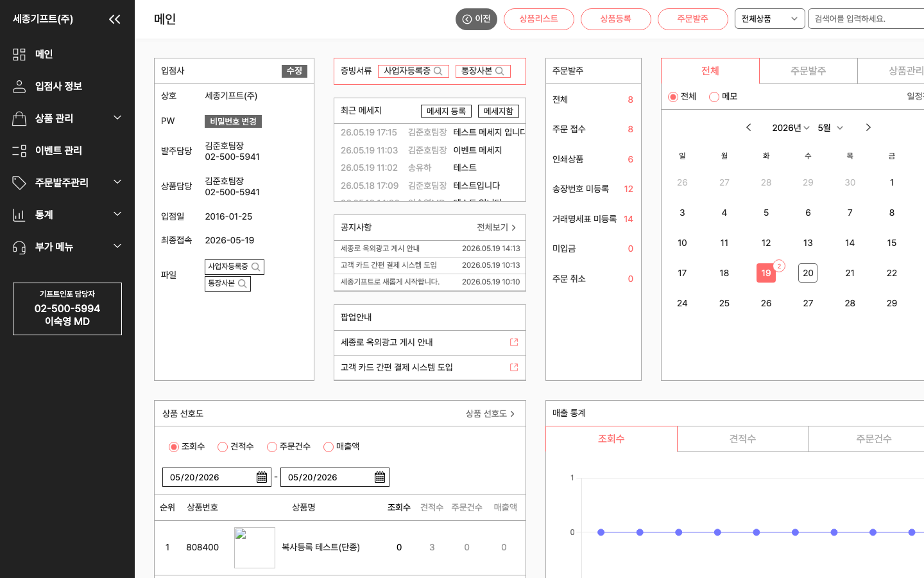Click the 주문발주 top button

[693, 19]
